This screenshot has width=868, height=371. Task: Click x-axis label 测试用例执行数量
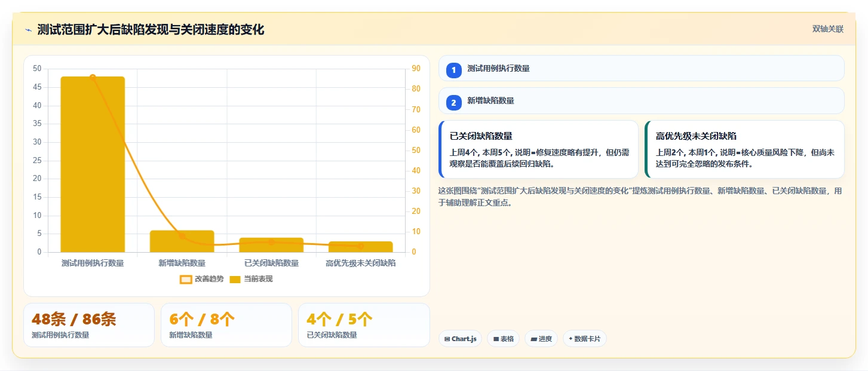[x=93, y=263]
